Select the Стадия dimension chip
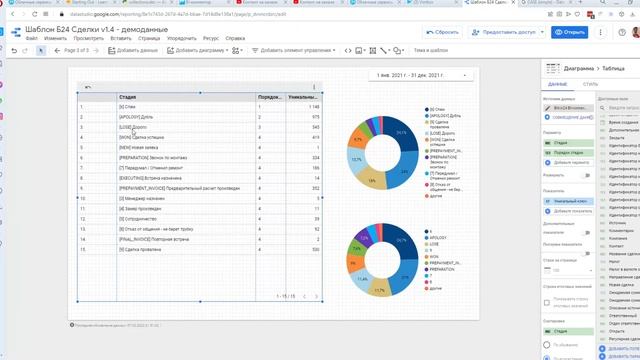The height and width of the screenshot is (360, 640). click(x=568, y=143)
